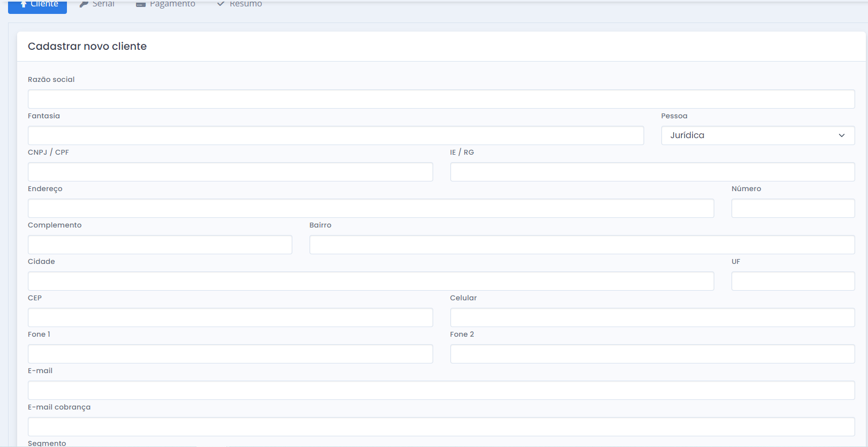Click the IE / RG input

click(x=652, y=172)
